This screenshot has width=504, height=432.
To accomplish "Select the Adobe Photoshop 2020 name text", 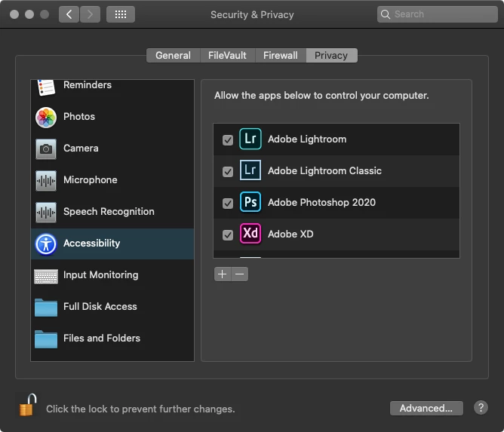I will [321, 202].
